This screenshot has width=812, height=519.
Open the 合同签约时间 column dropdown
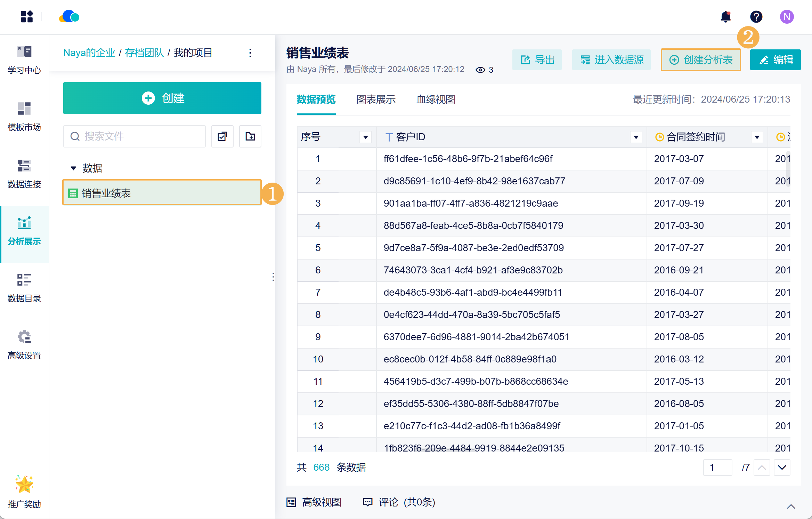pos(757,137)
